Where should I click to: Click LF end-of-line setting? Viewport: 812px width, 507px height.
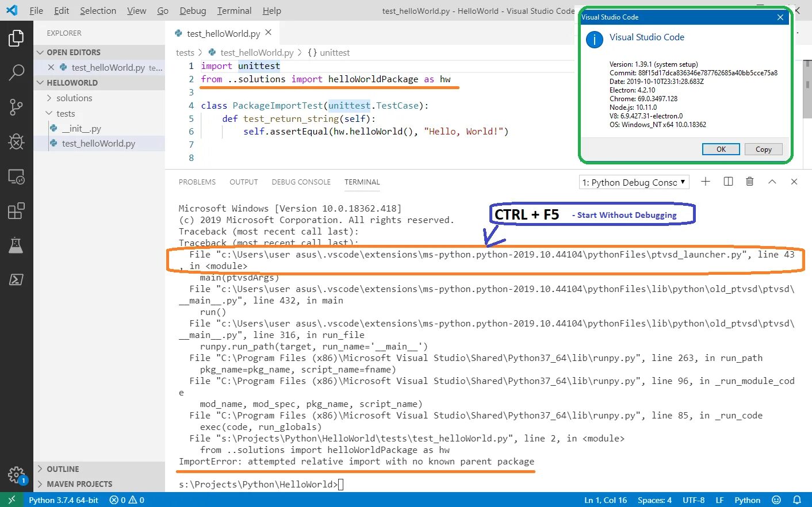[x=719, y=500]
